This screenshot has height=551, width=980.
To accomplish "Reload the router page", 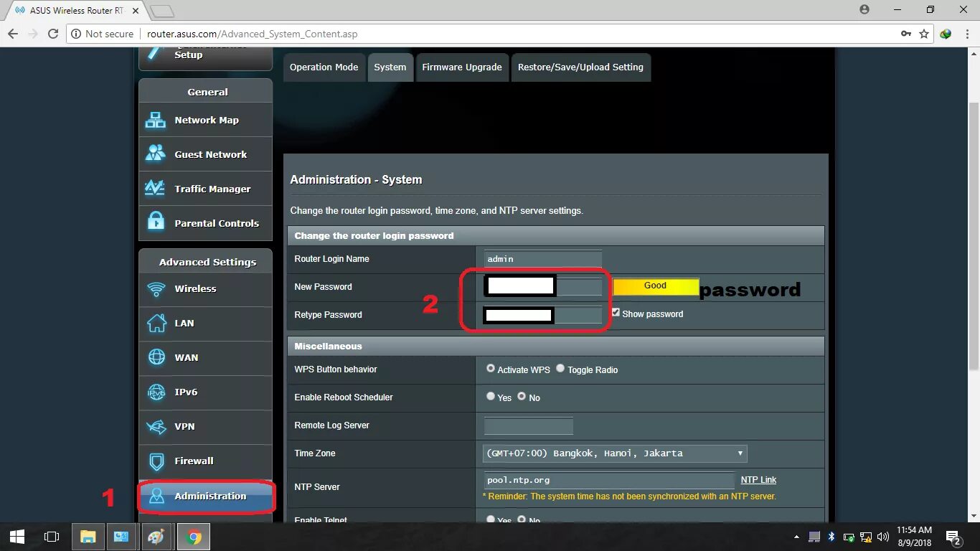I will point(53,34).
